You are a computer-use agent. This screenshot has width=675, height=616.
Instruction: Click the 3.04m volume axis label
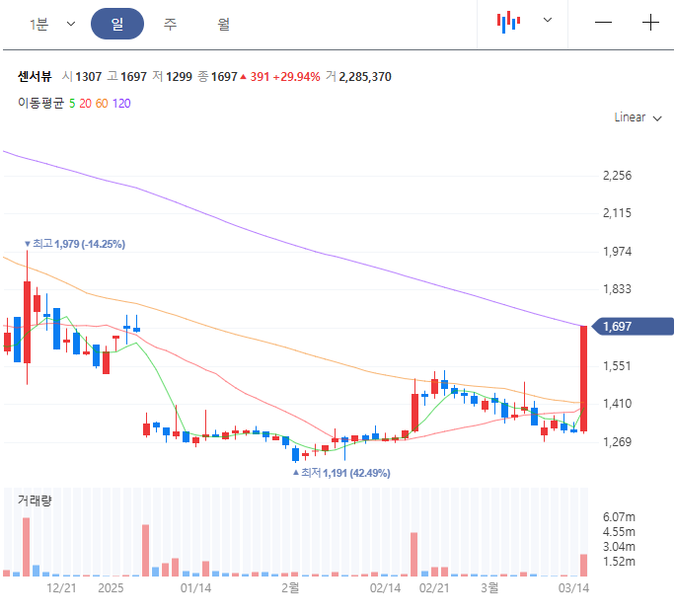point(619,547)
